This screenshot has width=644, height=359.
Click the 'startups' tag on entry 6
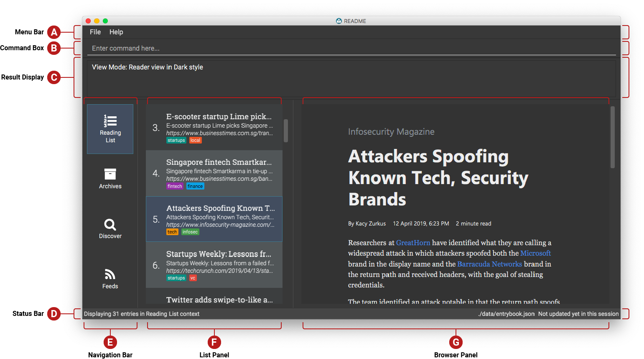pyautogui.click(x=176, y=278)
